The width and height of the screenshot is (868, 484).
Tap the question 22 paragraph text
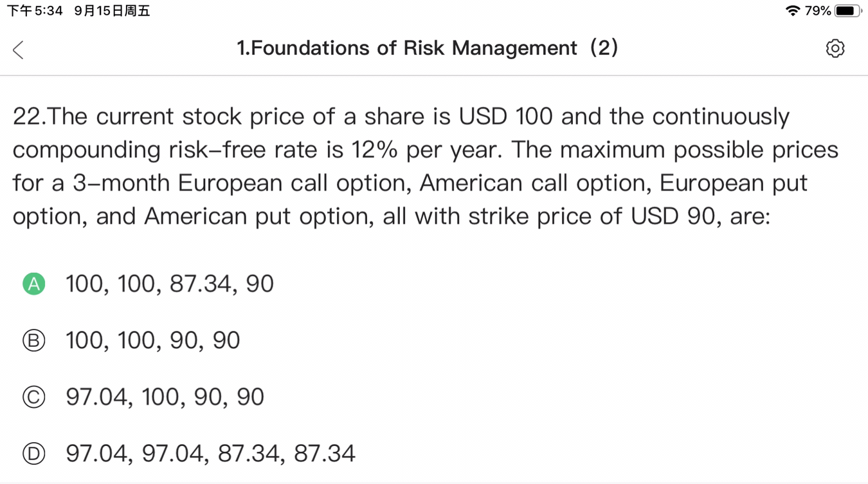424,166
